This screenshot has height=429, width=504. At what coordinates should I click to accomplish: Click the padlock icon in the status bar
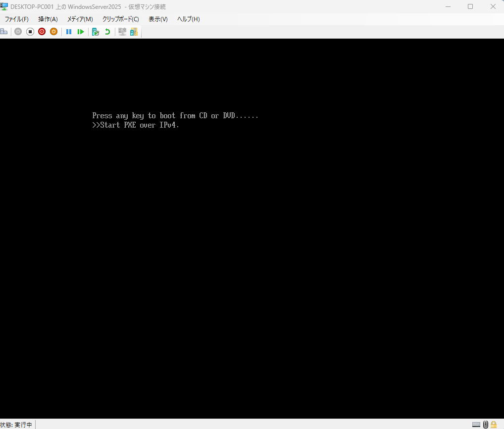[x=494, y=425]
